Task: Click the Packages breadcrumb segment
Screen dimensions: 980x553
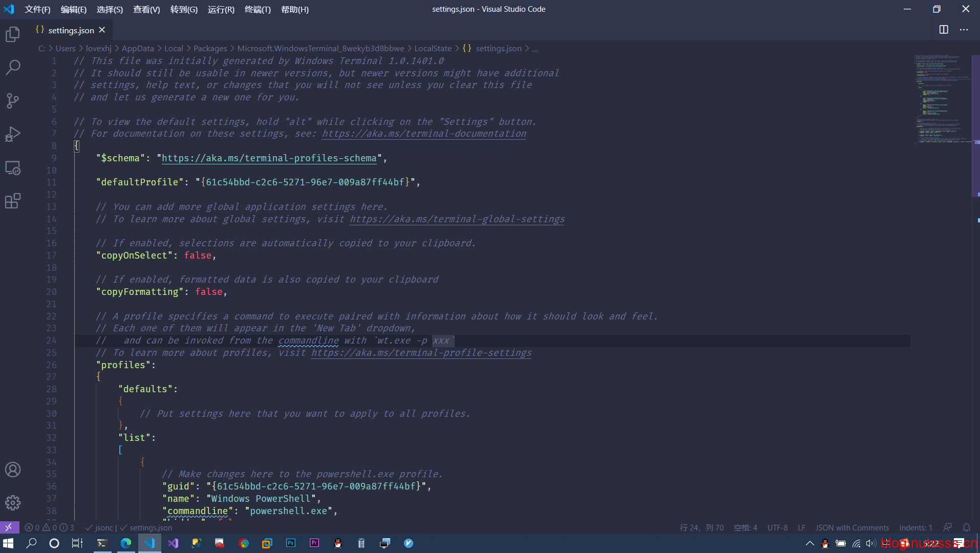Action: [210, 49]
